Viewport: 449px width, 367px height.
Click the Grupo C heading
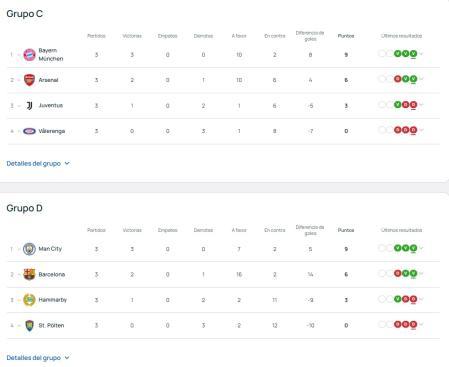(x=24, y=14)
